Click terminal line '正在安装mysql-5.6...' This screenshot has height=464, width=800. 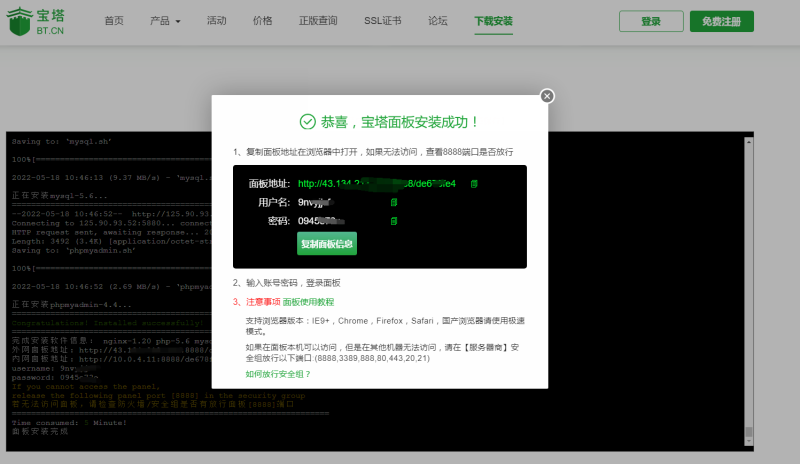pyautogui.click(x=59, y=196)
